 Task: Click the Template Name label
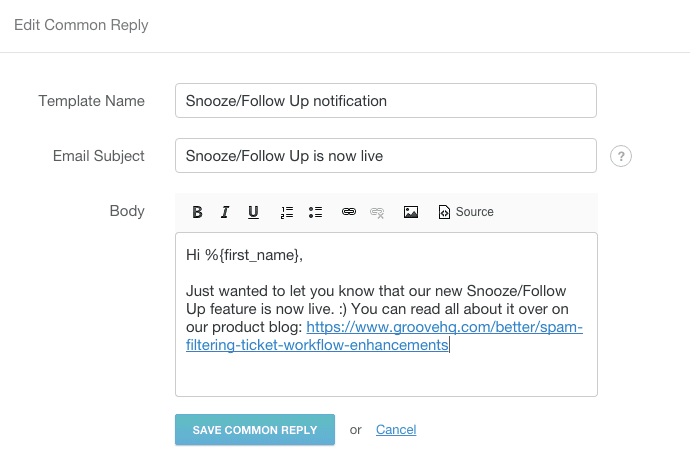[91, 101]
